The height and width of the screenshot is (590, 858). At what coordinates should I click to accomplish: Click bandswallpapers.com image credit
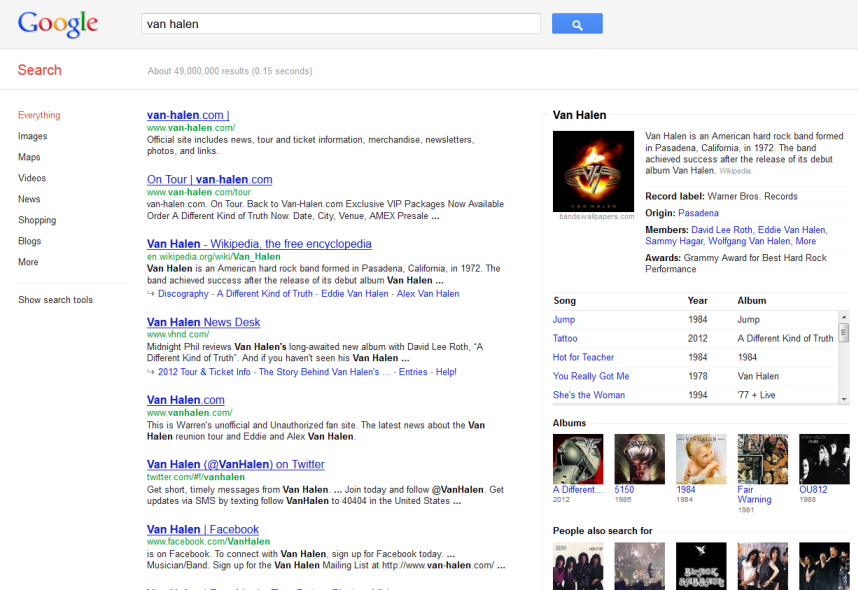tap(596, 217)
